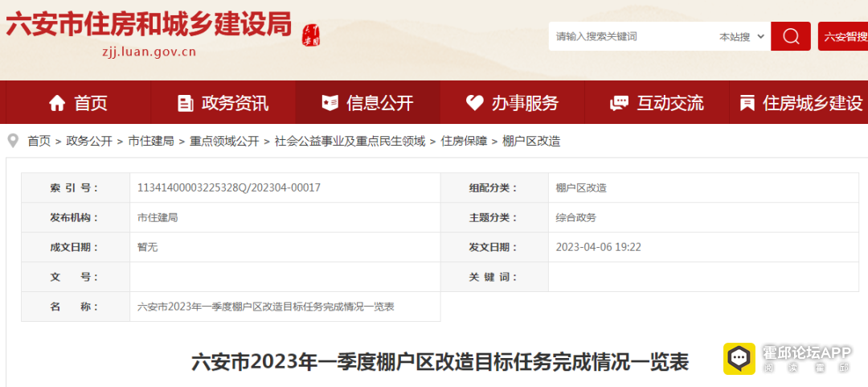The image size is (868, 387).
Task: Click the 发文日期 field label
Action: click(x=493, y=247)
